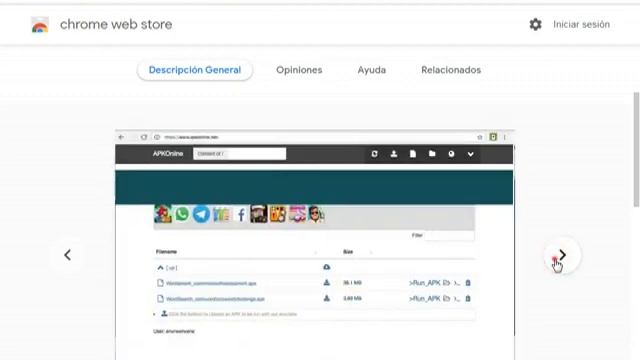The width and height of the screenshot is (640, 360).
Task: Click the folder icon in APKOnline toolbar
Action: pyautogui.click(x=432, y=154)
